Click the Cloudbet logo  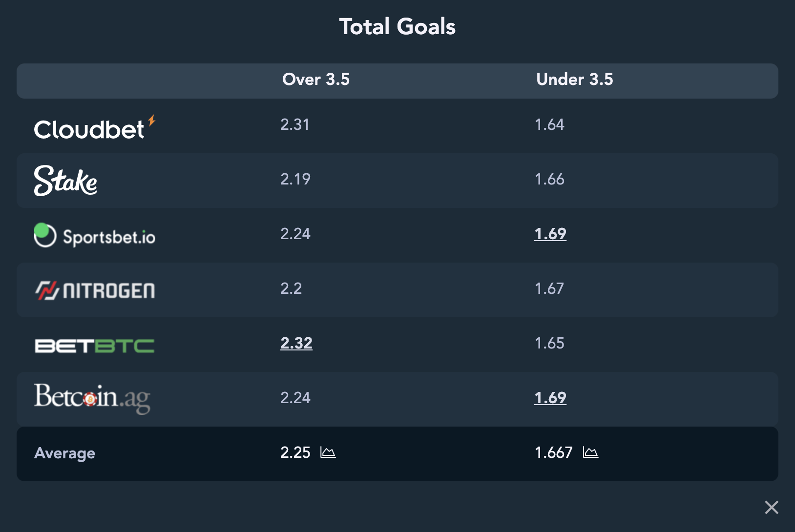click(x=95, y=128)
